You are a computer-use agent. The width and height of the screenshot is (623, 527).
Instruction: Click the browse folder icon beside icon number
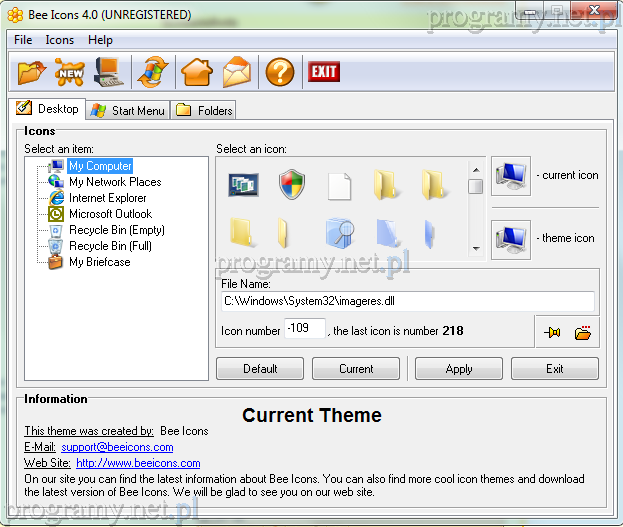pyautogui.click(x=583, y=333)
